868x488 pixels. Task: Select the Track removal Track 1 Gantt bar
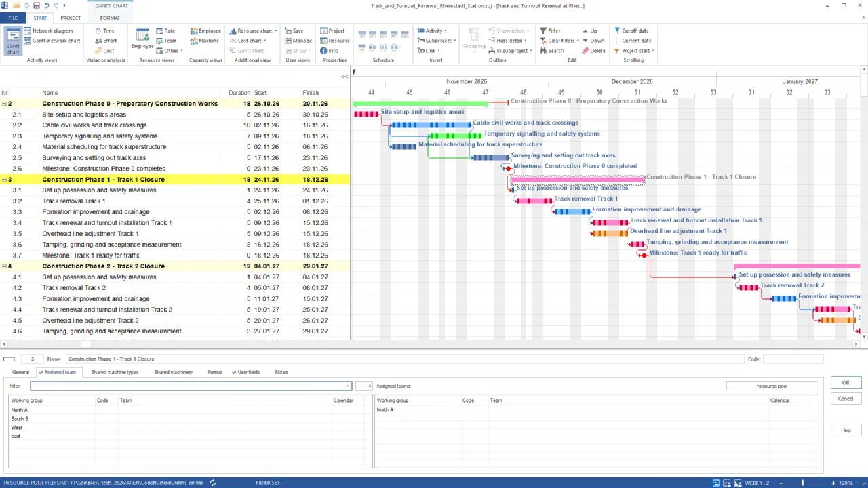[533, 201]
